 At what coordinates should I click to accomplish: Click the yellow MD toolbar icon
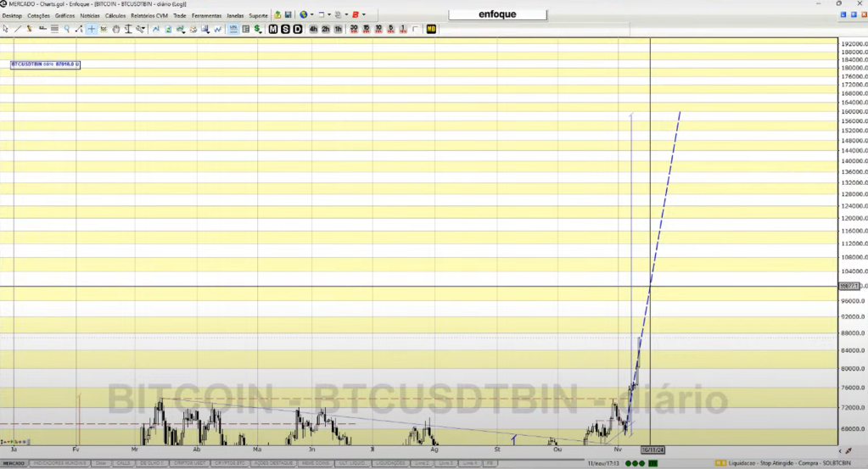pos(431,29)
